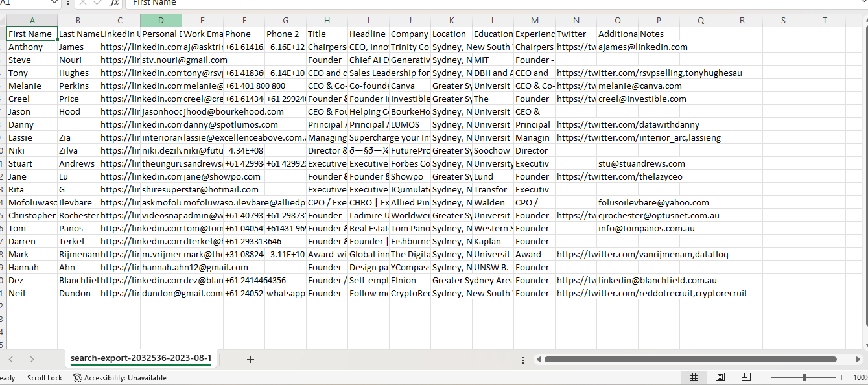Select the cell containing Zilva
Image resolution: width=868 pixels, height=385 pixels.
coord(78,150)
